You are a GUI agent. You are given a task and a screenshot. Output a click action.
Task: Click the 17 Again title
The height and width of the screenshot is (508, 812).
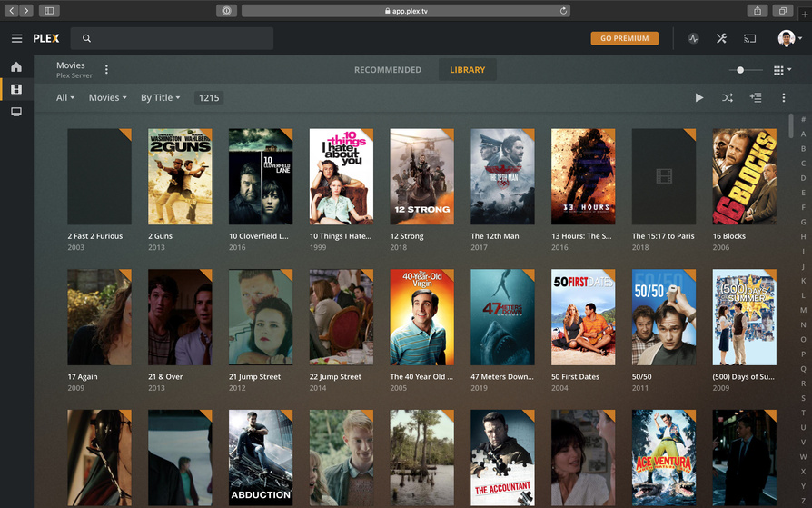coord(83,377)
